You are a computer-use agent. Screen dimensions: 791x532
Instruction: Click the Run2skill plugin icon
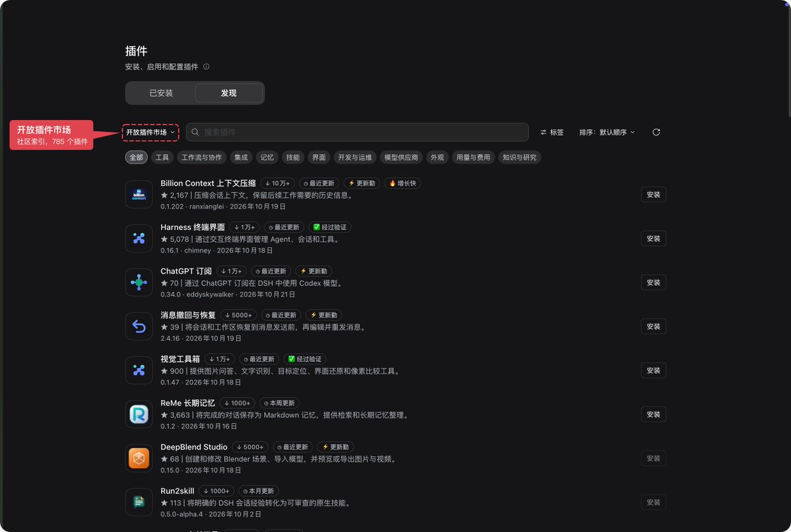point(139,502)
